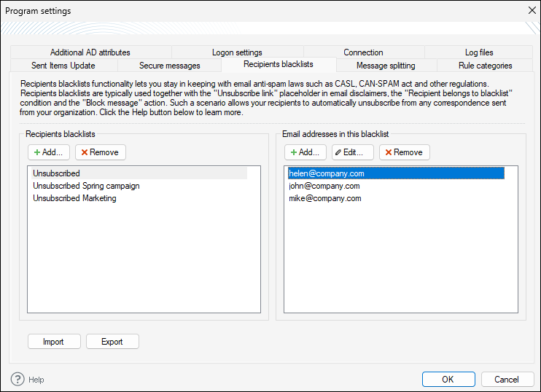541x392 pixels.
Task: Open the Secure messages tab
Action: tap(169, 66)
